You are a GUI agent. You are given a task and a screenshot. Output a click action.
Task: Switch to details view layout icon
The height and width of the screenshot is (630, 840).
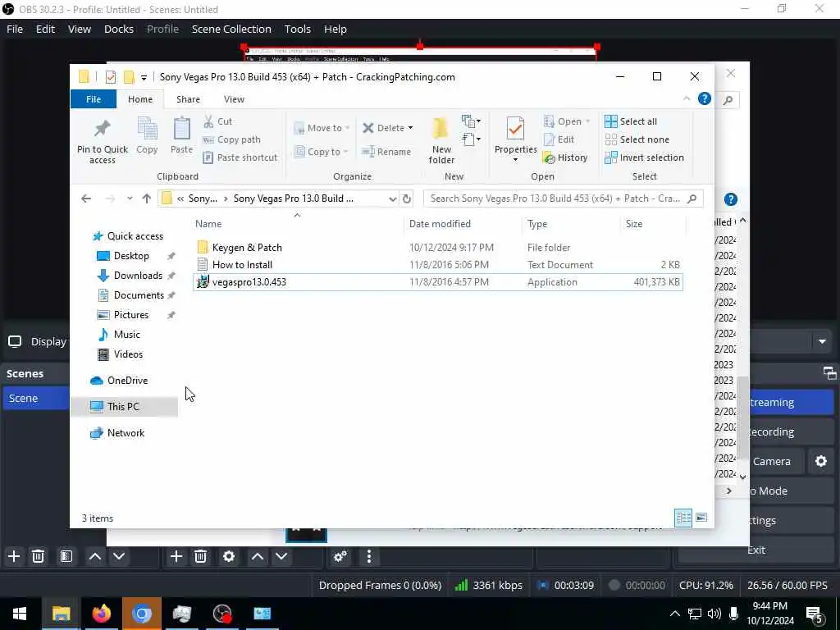[683, 518]
